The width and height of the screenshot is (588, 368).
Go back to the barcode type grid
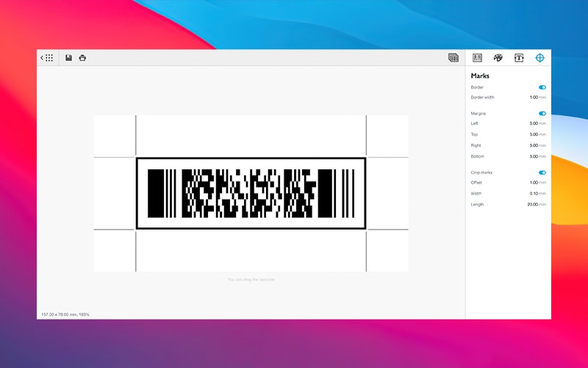[46, 57]
